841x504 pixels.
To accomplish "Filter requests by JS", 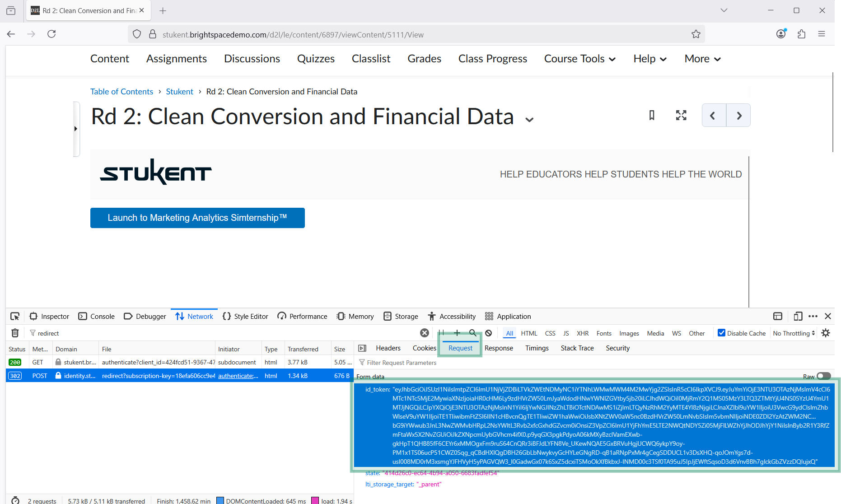I will [566, 333].
